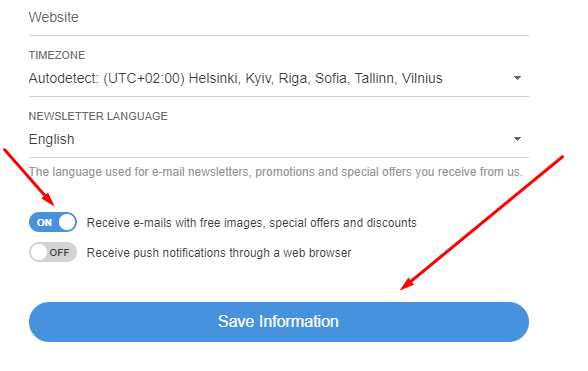Click the ON text inside the blue switch

click(44, 222)
